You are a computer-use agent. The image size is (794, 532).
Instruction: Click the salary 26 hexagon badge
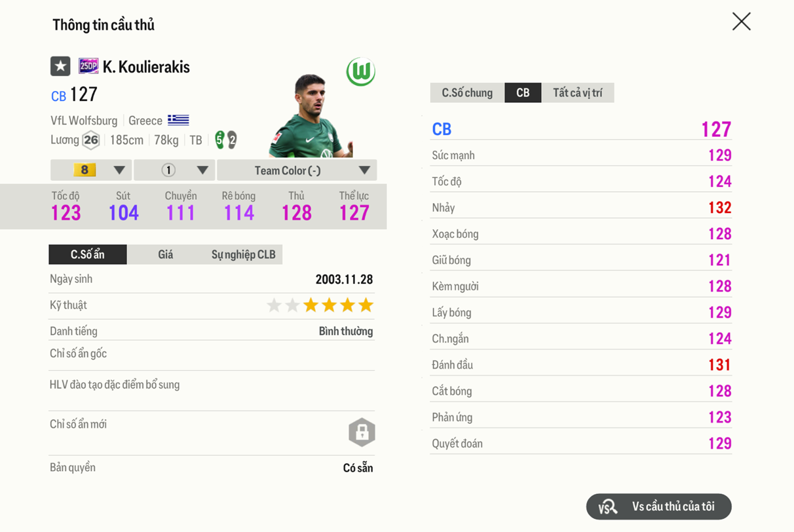91,140
